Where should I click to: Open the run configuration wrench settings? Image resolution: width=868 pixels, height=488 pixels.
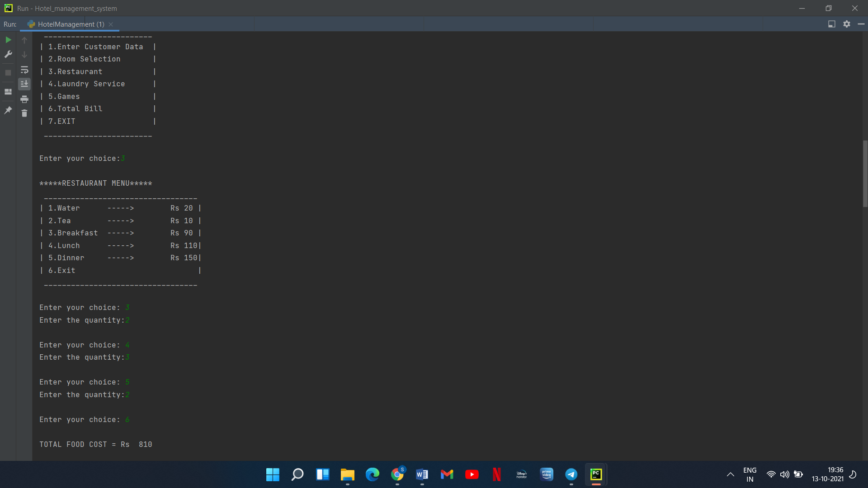(x=8, y=54)
